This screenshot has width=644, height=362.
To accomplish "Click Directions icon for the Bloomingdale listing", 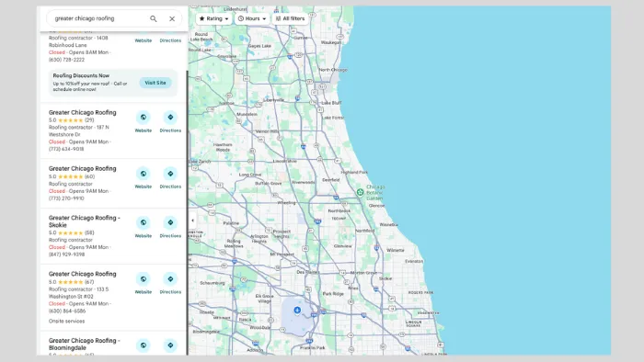I will (x=170, y=345).
